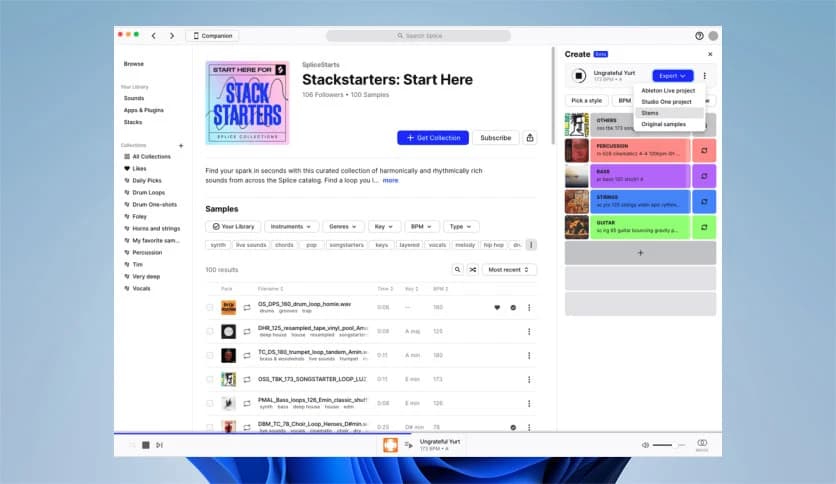Click the volume slider in player bar
This screenshot has height=484, width=836.
tap(663, 445)
